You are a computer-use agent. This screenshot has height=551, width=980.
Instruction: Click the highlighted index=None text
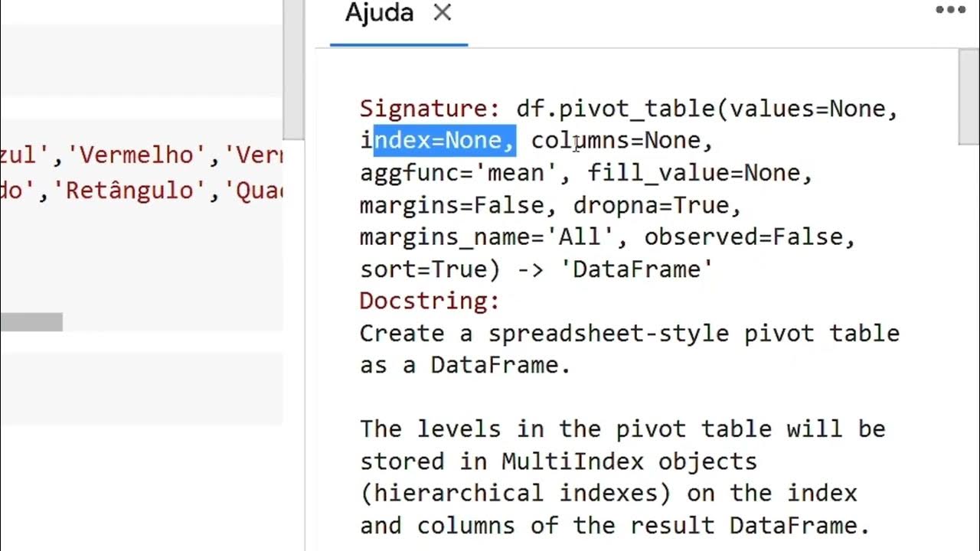(x=444, y=141)
